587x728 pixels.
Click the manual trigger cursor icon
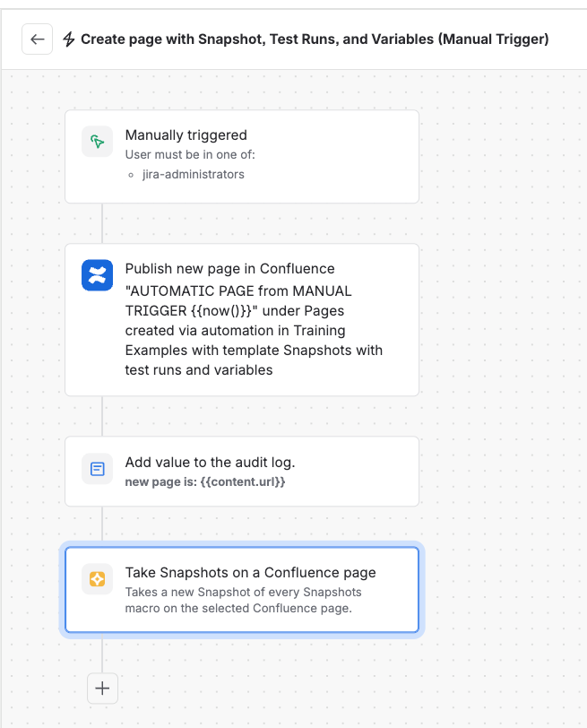98,141
